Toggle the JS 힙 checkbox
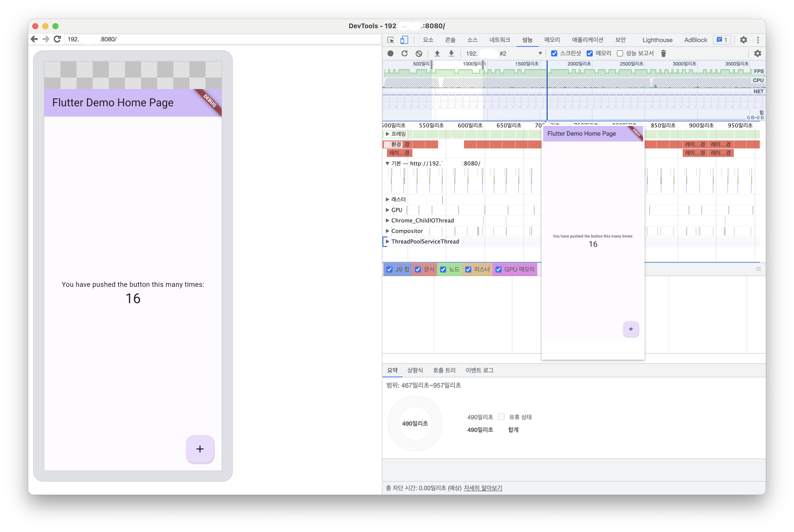 click(389, 269)
